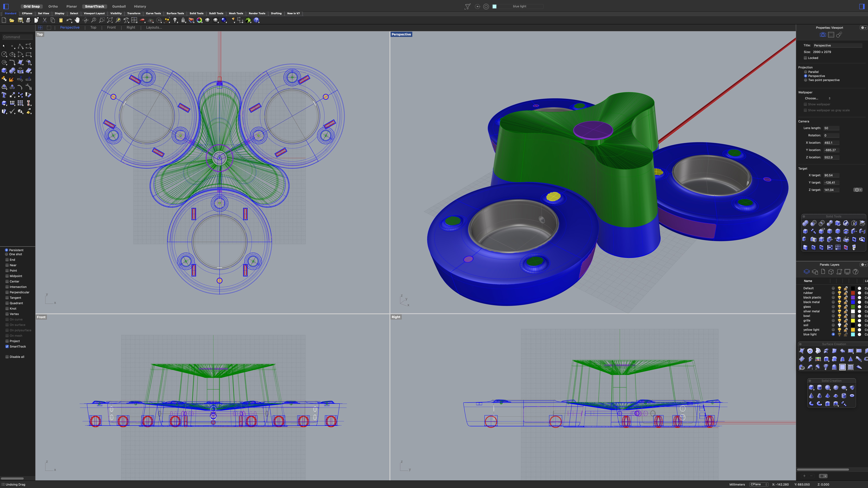868x488 pixels.
Task: Toggle the Ortho button
Action: tap(53, 6)
